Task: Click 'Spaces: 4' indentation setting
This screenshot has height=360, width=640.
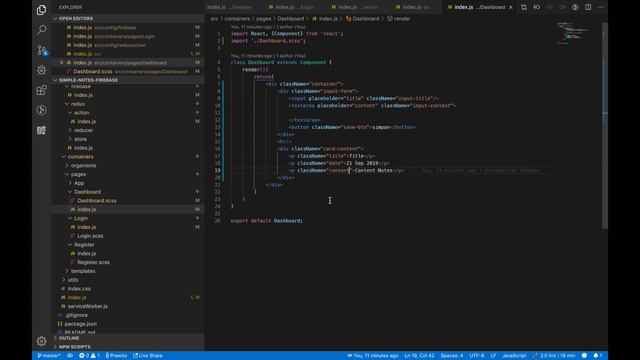Action: point(452,356)
